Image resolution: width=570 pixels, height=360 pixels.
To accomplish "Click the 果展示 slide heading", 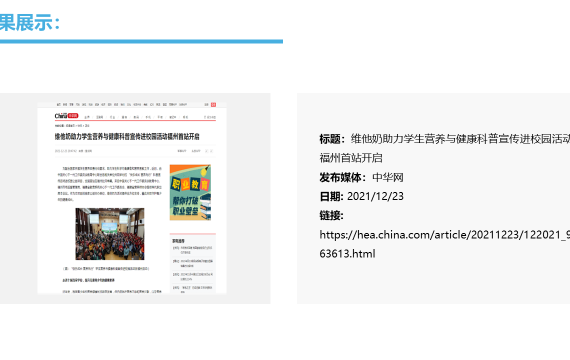I will coord(30,23).
